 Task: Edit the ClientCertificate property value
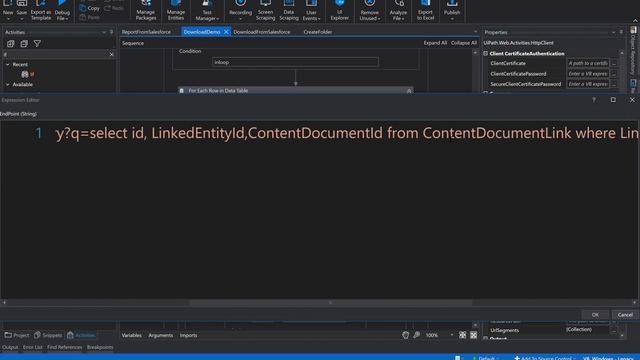(588, 63)
